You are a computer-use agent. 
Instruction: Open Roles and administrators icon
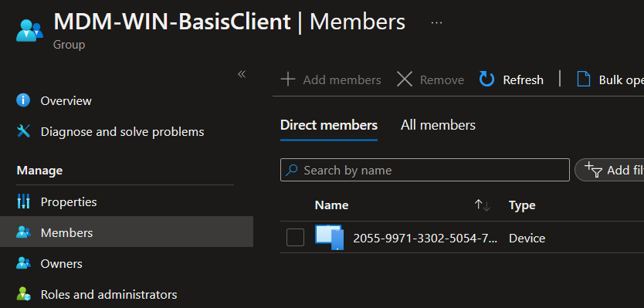pyautogui.click(x=23, y=294)
